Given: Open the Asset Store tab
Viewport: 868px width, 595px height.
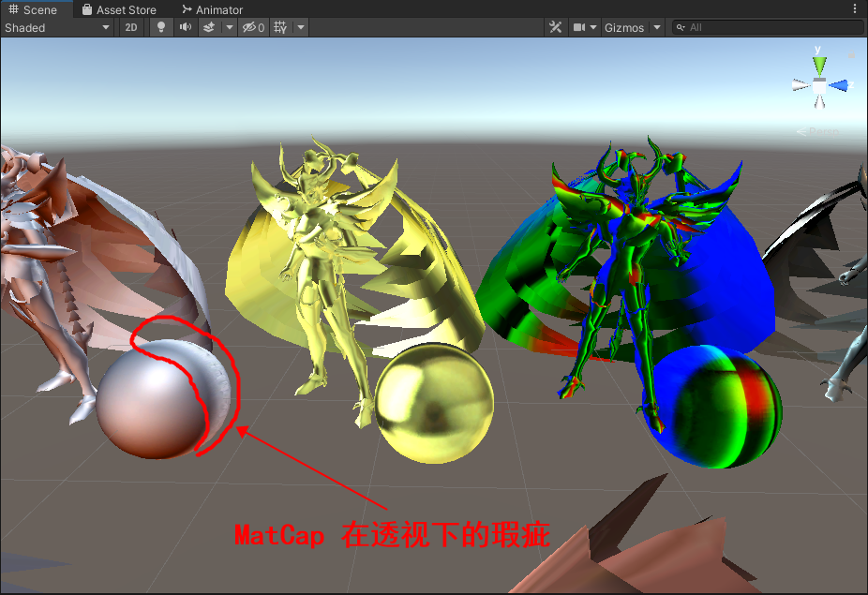Looking at the screenshot, I should pyautogui.click(x=119, y=9).
